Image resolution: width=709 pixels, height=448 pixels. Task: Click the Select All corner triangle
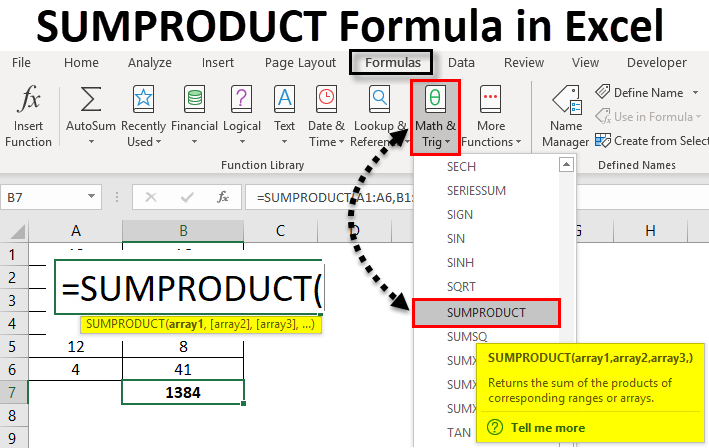pyautogui.click(x=18, y=232)
